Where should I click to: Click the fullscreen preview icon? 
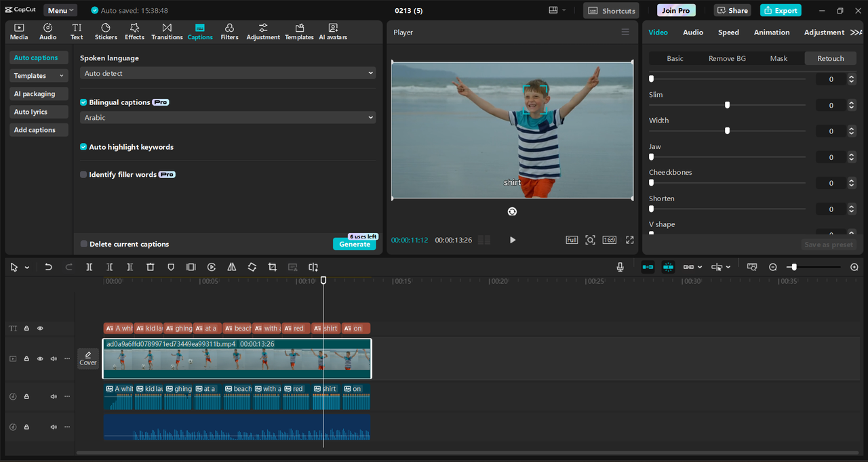(630, 240)
